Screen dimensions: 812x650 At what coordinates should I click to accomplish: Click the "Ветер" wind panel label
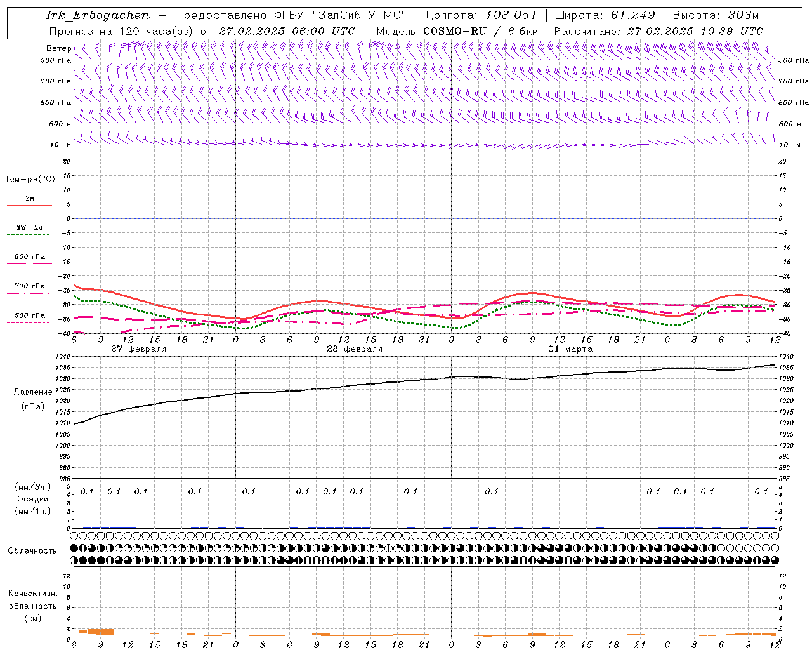[x=58, y=48]
